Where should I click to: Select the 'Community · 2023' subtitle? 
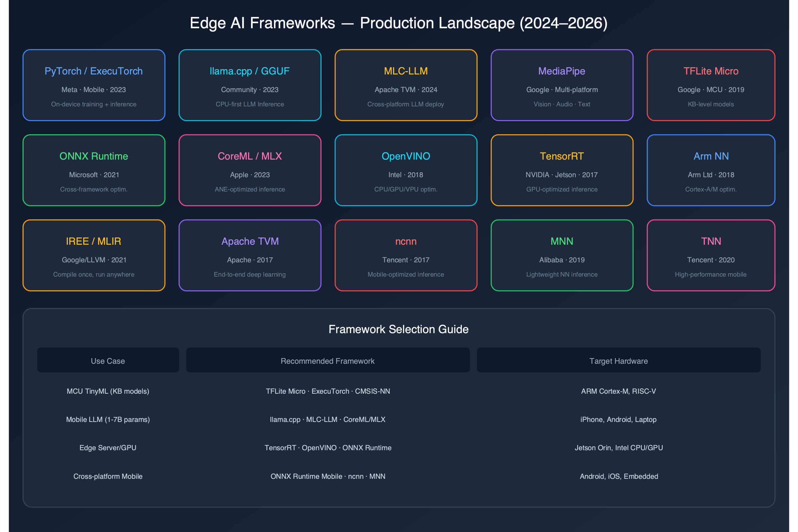click(250, 89)
